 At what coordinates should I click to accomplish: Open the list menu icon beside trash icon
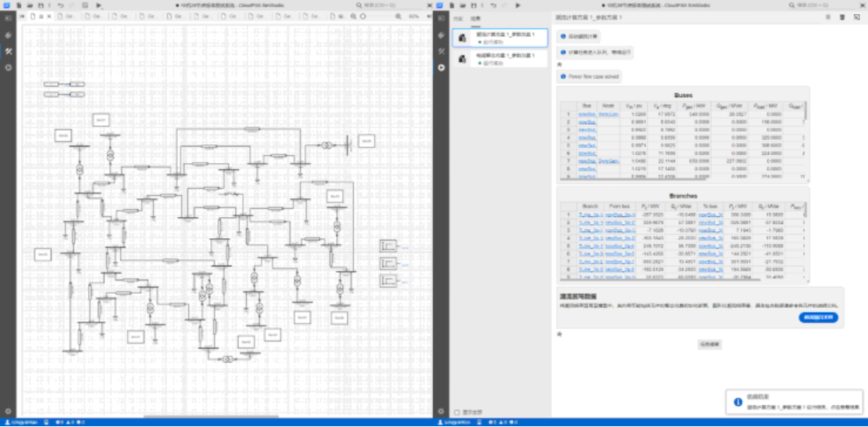pyautogui.click(x=828, y=16)
